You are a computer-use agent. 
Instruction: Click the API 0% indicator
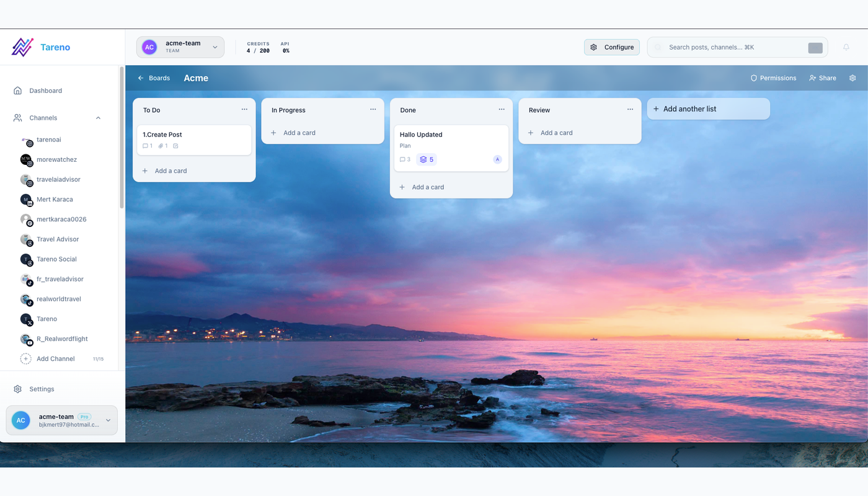pos(285,48)
